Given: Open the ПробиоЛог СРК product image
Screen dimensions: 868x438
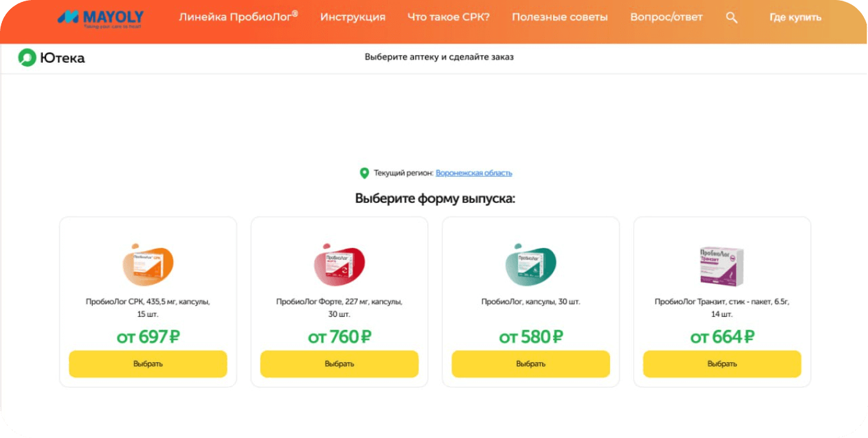Looking at the screenshot, I should click(148, 264).
